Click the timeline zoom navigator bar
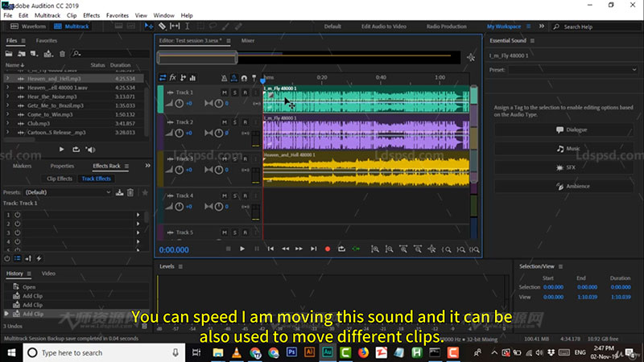 pyautogui.click(x=197, y=57)
